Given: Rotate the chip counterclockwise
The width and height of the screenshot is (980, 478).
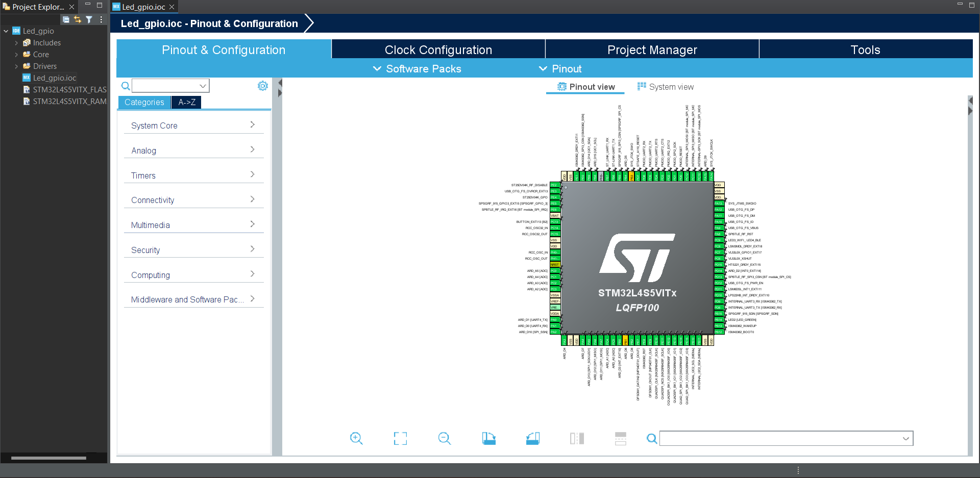Looking at the screenshot, I should [532, 438].
